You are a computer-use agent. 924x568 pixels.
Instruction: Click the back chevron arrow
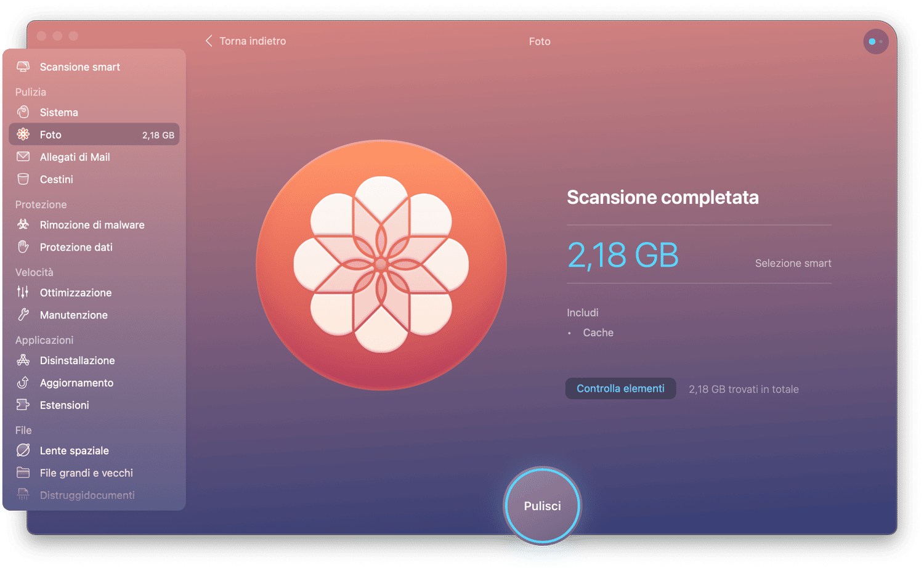pos(209,41)
